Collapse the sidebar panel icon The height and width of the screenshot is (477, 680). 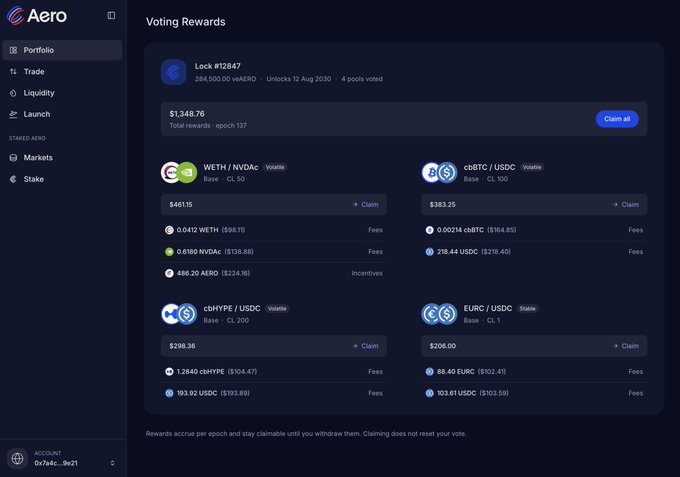(x=111, y=16)
